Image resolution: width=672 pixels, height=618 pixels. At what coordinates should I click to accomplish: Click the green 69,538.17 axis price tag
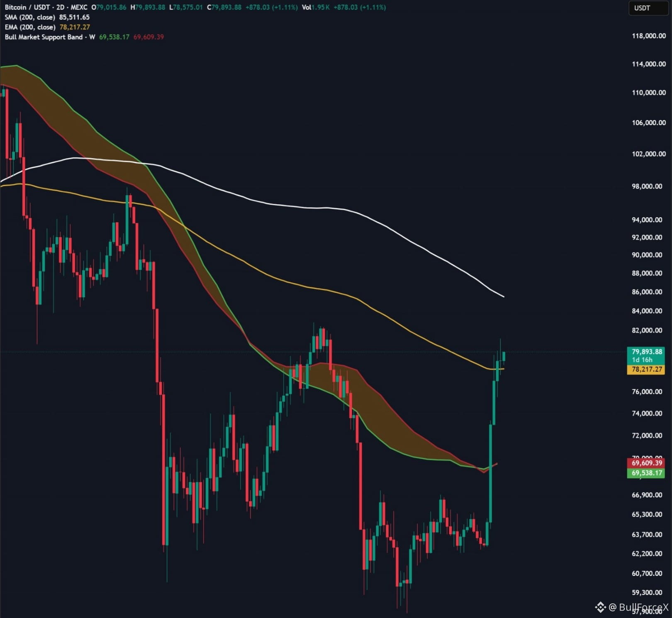pos(646,473)
